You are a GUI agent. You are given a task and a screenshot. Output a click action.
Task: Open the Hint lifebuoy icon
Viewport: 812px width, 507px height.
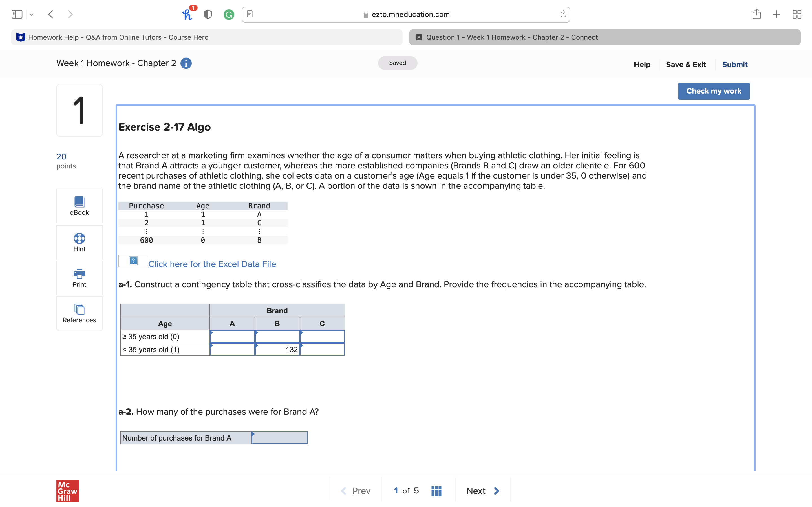[x=79, y=238]
